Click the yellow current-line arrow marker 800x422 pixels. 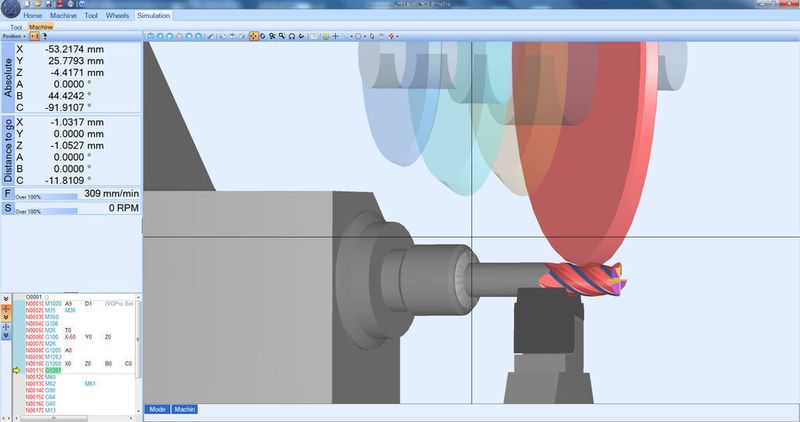(x=16, y=370)
